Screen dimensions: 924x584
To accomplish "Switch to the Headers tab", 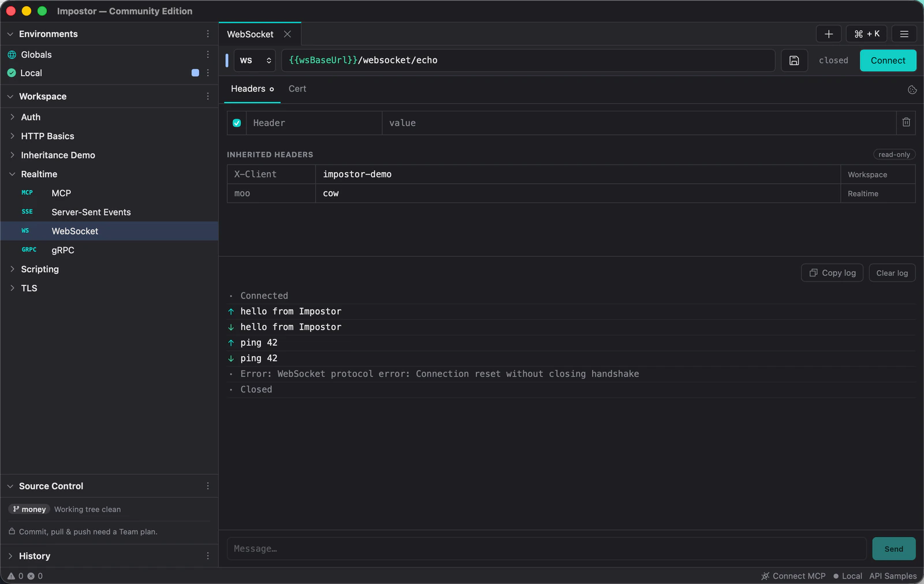I will click(252, 89).
